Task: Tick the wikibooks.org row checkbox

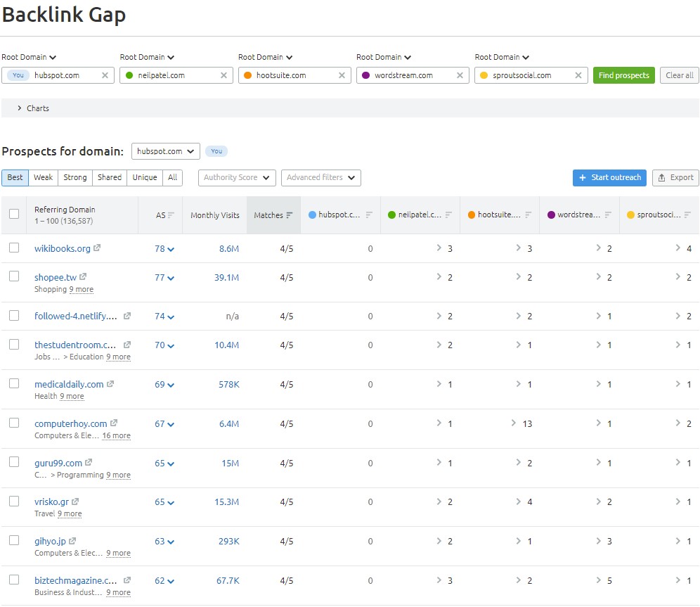Action: [x=14, y=248]
